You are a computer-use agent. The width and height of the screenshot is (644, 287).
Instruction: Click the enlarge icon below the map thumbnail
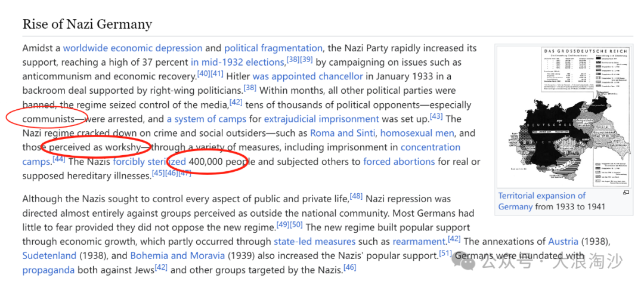click(626, 193)
